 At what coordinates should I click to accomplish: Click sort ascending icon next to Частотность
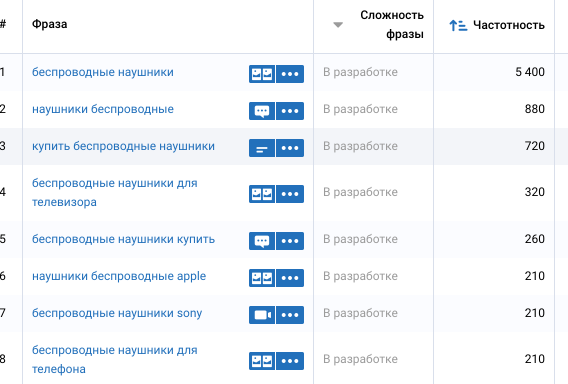click(458, 25)
